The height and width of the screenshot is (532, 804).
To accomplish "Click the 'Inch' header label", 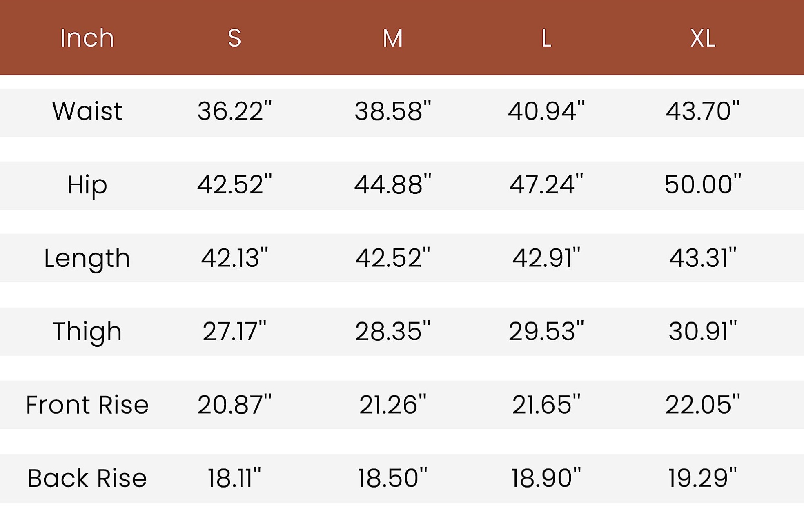I will (87, 38).
